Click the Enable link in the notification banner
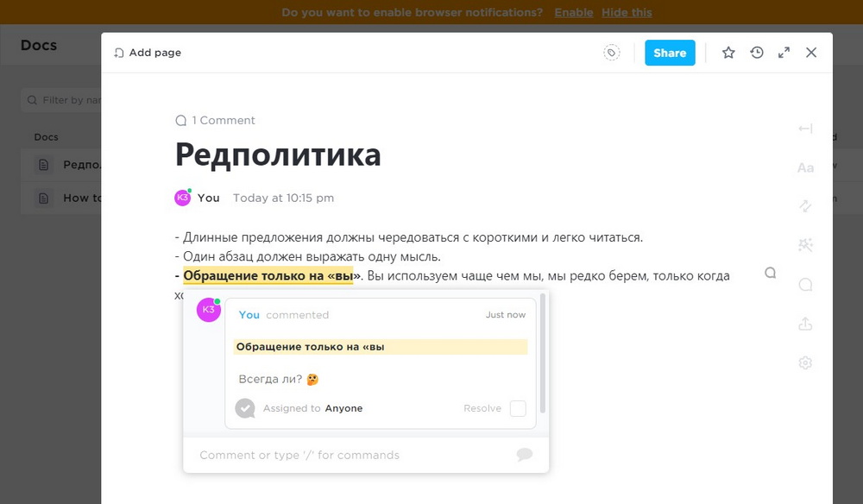Screen dimensions: 863x504 [x=573, y=12]
